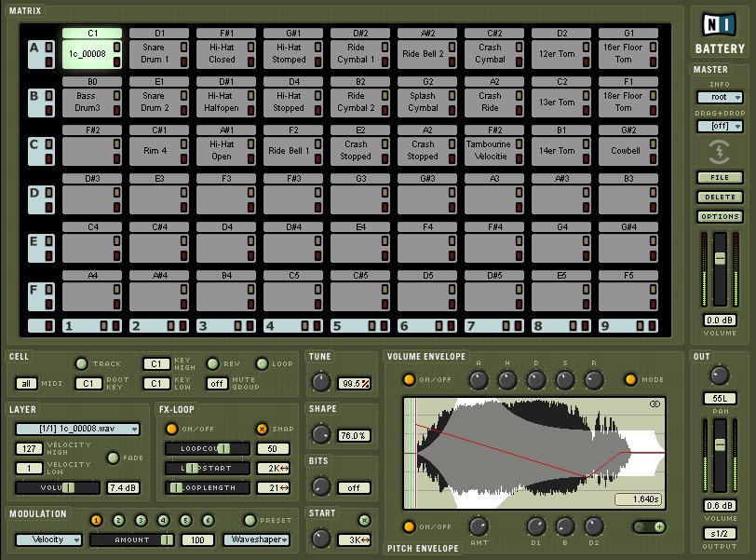Click the volume envelope A knob

tap(479, 380)
